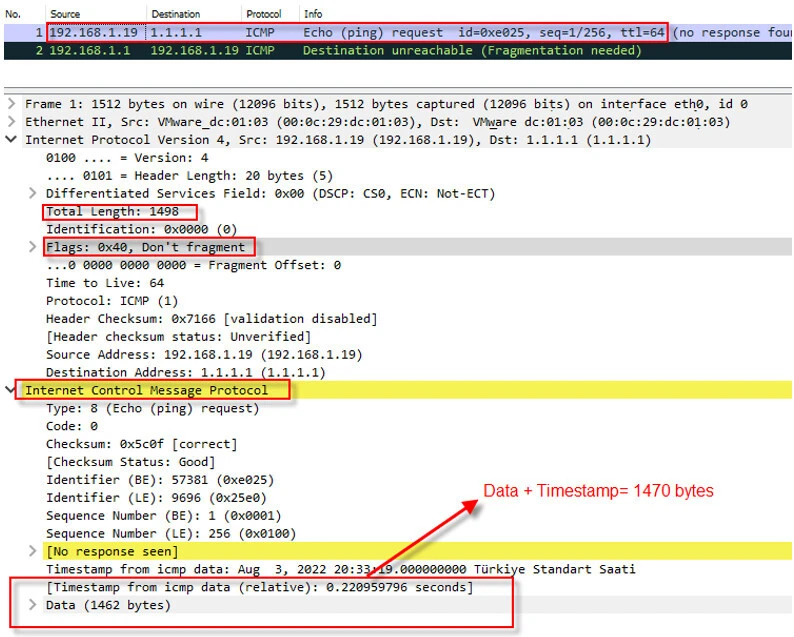Collapse the Internet Control Message Protocol section
This screenshot has width=794, height=637.
11,390
